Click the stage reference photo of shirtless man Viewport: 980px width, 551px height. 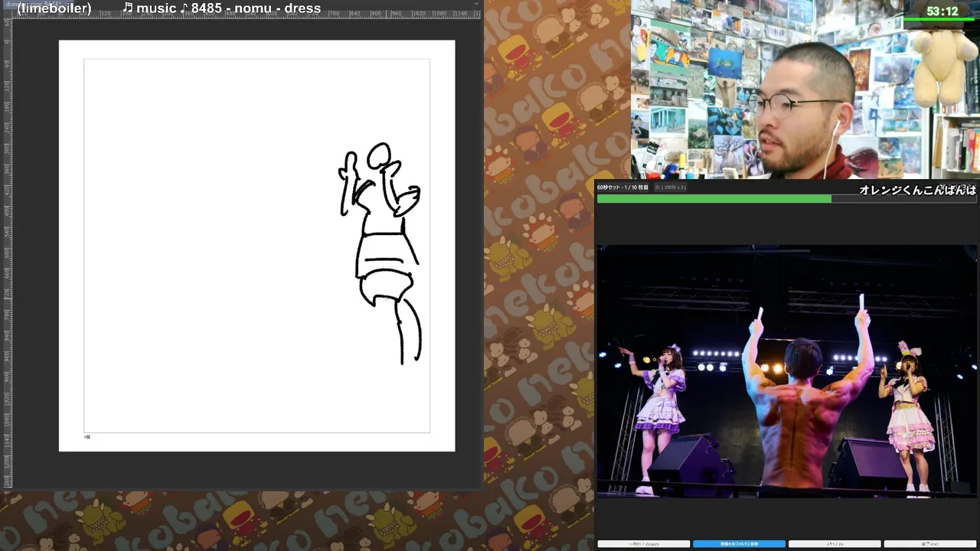pos(786,371)
